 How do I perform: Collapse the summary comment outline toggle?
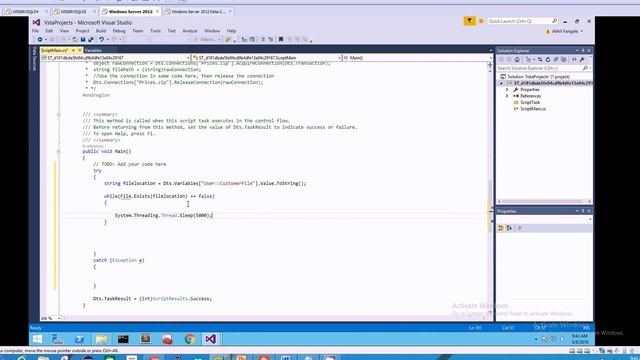[59, 115]
